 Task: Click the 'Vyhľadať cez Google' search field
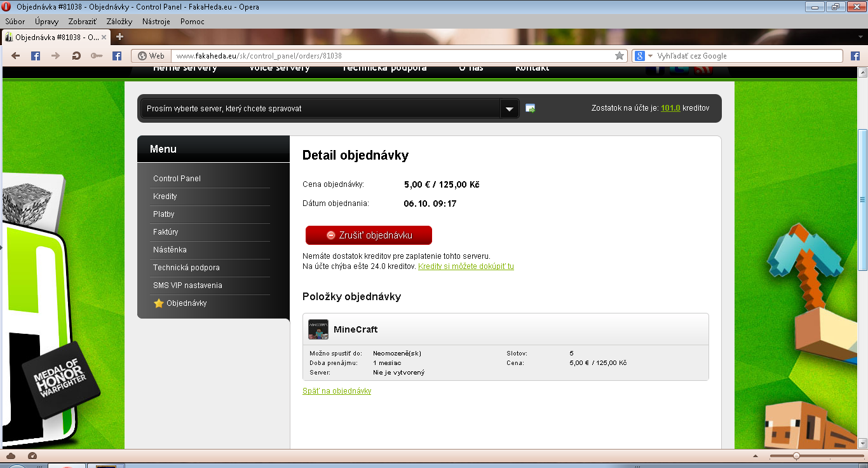pyautogui.click(x=749, y=56)
